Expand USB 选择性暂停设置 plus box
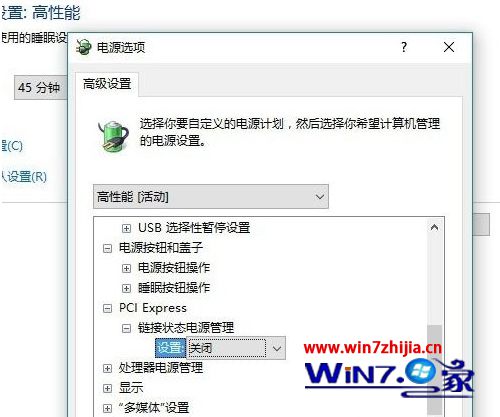This screenshot has width=500, height=417. point(126,228)
